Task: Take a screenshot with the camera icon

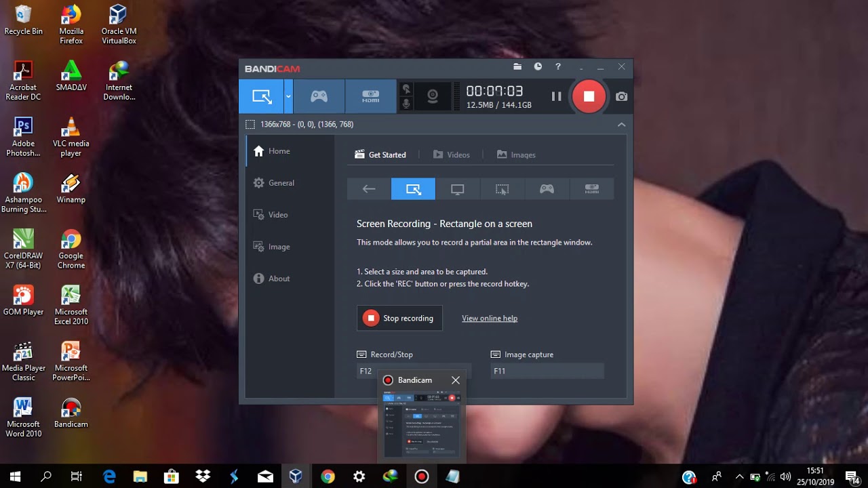Action: tap(621, 96)
